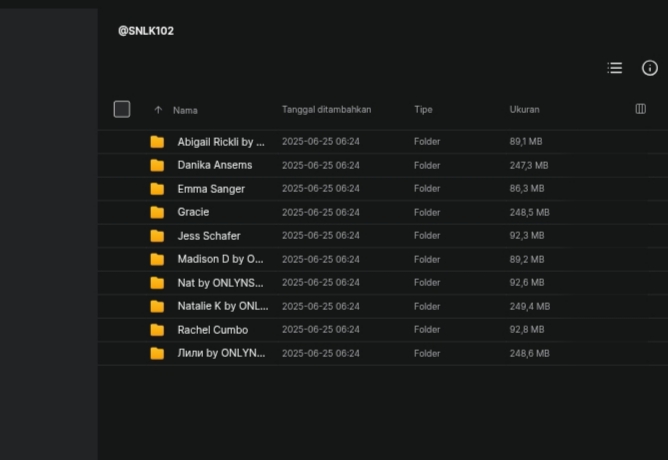Select the 247,3 MB size value
The height and width of the screenshot is (460, 668).
[529, 165]
